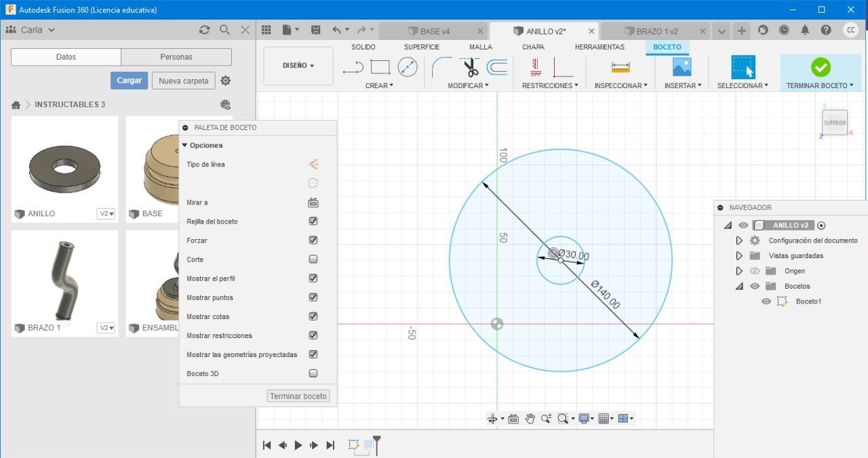The height and width of the screenshot is (458, 868).
Task: Apply the perpendicular constraint icon
Action: click(563, 67)
